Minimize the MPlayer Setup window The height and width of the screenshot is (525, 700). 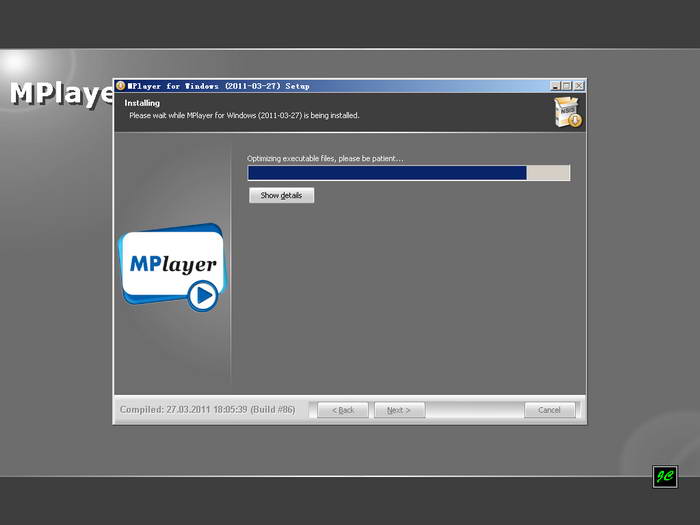pos(555,86)
